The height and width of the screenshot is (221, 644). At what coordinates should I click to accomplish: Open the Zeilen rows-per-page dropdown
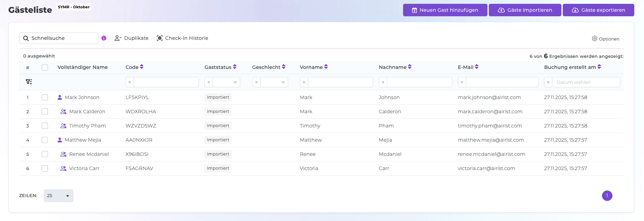click(x=58, y=196)
